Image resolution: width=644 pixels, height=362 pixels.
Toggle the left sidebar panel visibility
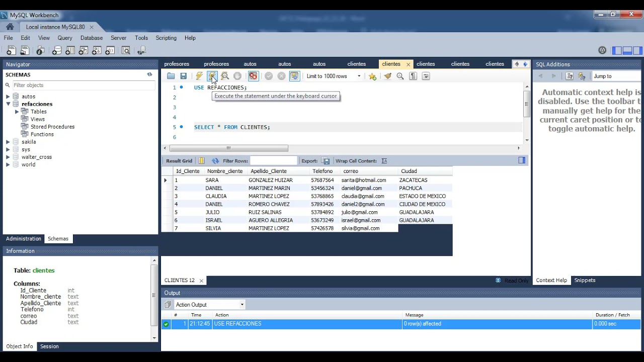click(x=617, y=50)
